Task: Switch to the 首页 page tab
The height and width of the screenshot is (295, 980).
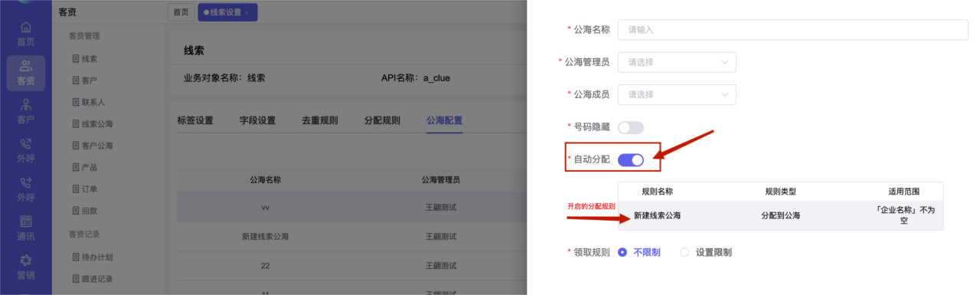Action: pos(181,12)
